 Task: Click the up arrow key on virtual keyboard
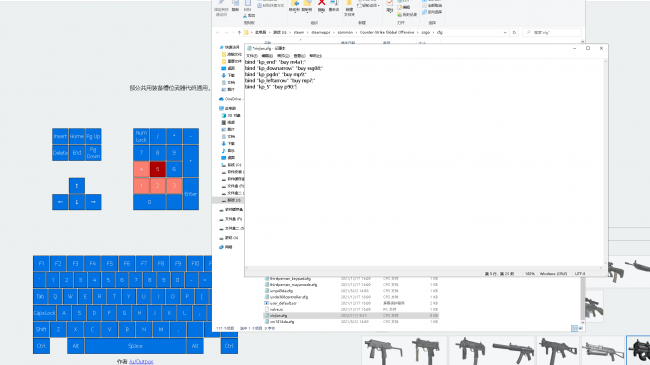pyautogui.click(x=77, y=186)
